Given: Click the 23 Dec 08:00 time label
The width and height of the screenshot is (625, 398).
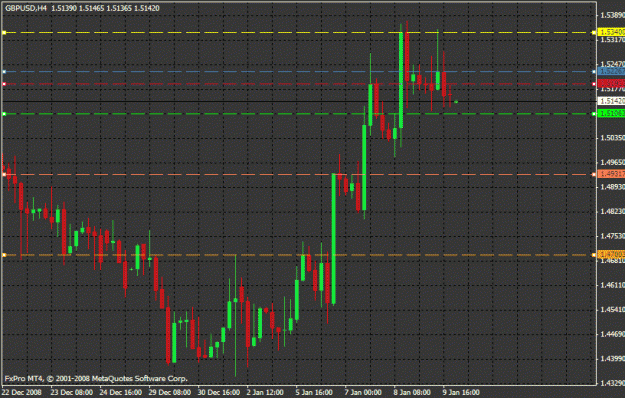Looking at the screenshot, I should tap(72, 392).
